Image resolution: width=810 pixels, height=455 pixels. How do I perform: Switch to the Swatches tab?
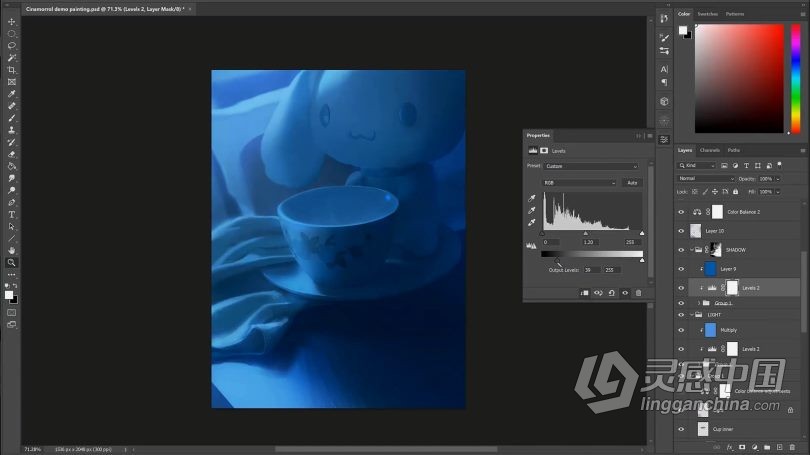pos(707,14)
